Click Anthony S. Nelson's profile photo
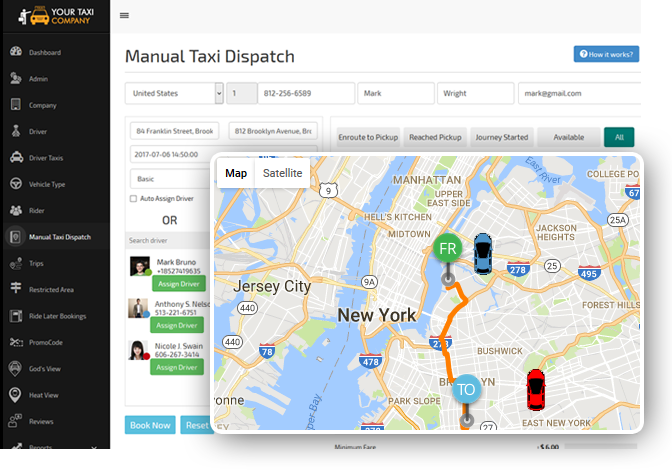Screen dimensions: 672x470 coord(138,308)
